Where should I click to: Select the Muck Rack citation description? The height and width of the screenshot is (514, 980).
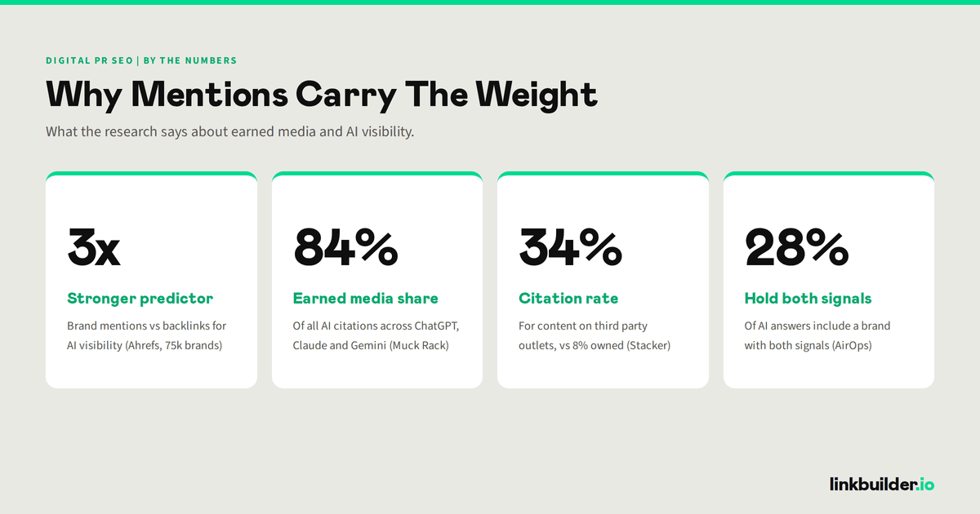[x=376, y=335]
